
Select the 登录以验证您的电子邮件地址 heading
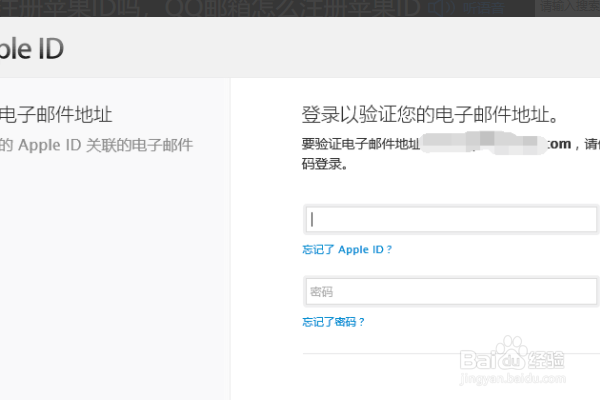(430, 115)
